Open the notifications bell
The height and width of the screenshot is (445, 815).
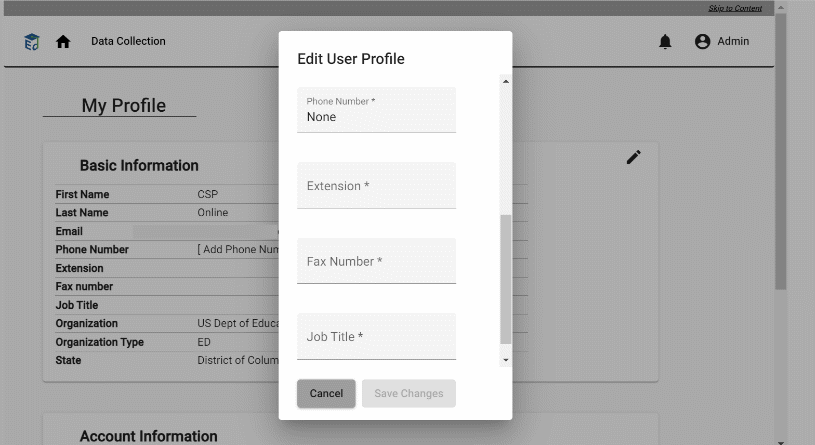point(665,42)
